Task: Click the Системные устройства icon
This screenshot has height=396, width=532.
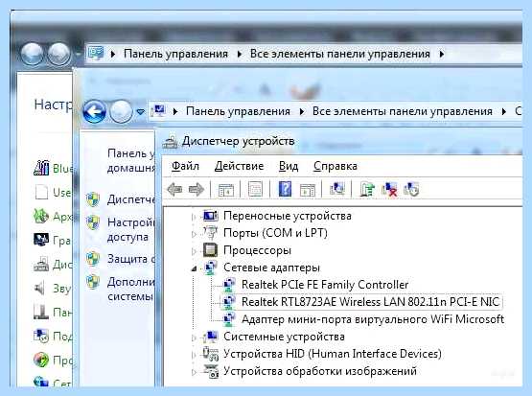Action: (210, 337)
